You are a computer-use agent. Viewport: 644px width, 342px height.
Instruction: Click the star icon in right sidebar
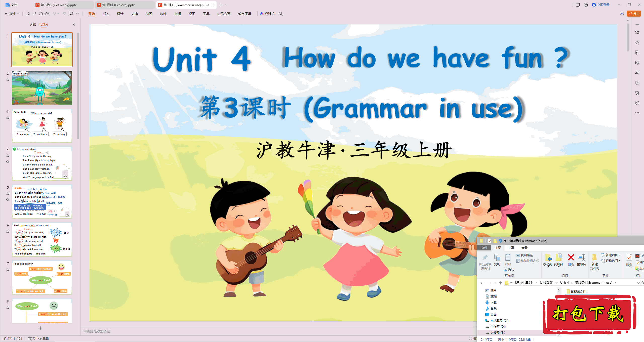pyautogui.click(x=637, y=42)
